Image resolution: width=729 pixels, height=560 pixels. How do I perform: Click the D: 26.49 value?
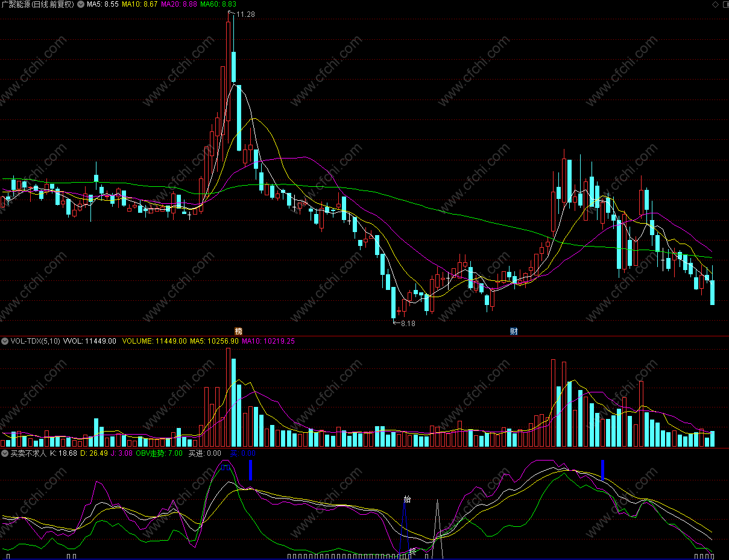94,453
